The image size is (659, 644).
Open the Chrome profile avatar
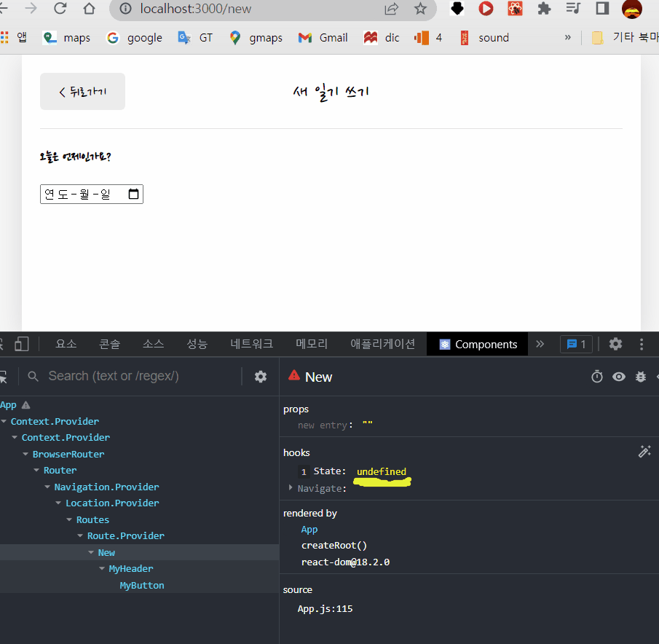631,9
